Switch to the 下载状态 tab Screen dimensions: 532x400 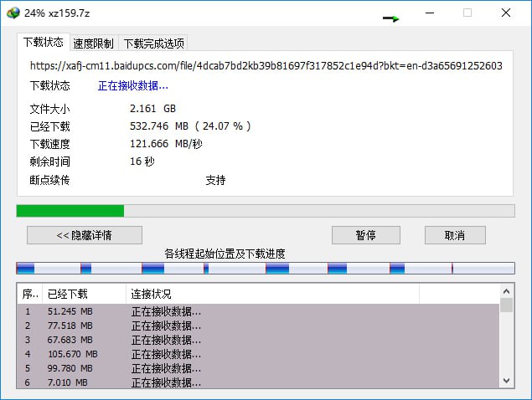(x=44, y=43)
